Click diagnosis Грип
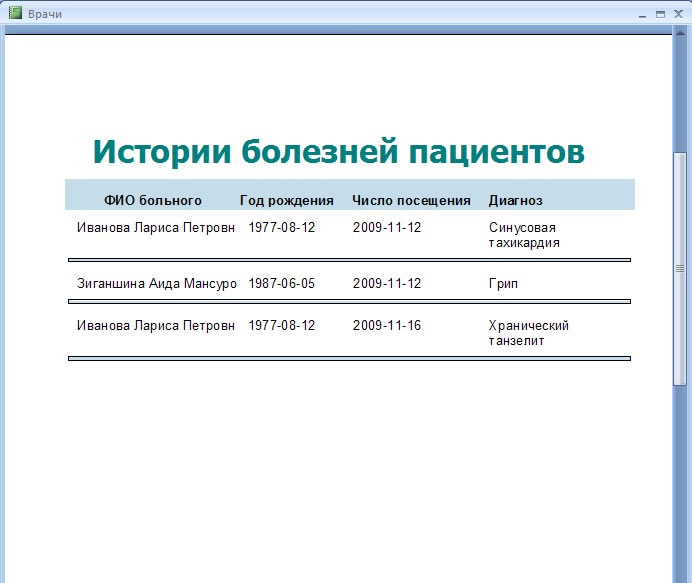Screen dimensions: 692x583 503,283
